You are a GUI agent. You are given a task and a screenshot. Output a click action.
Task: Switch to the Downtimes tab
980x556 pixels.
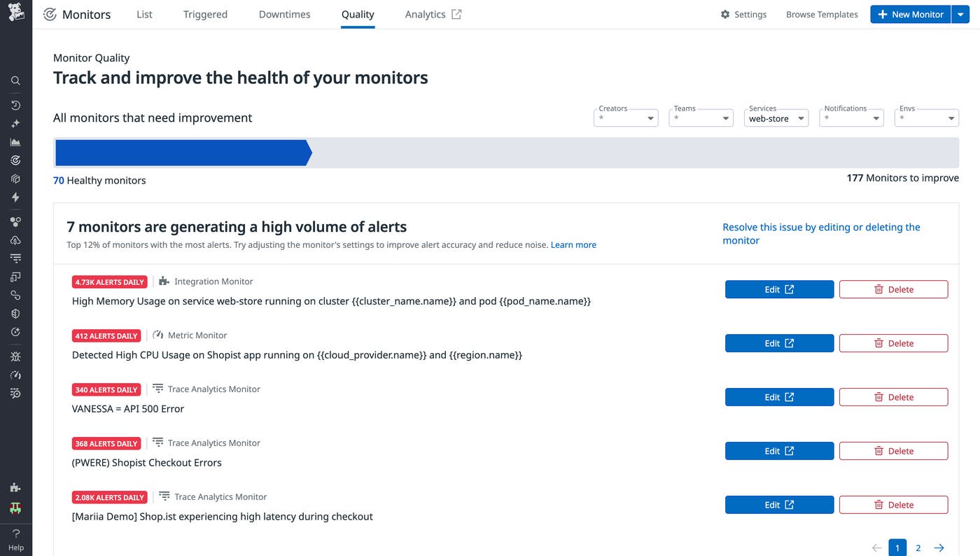pyautogui.click(x=284, y=14)
